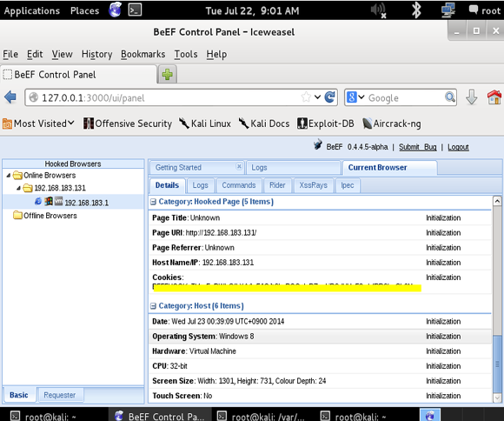Click the search magnifier icon
Image resolution: width=504 pixels, height=421 pixels.
[449, 97]
